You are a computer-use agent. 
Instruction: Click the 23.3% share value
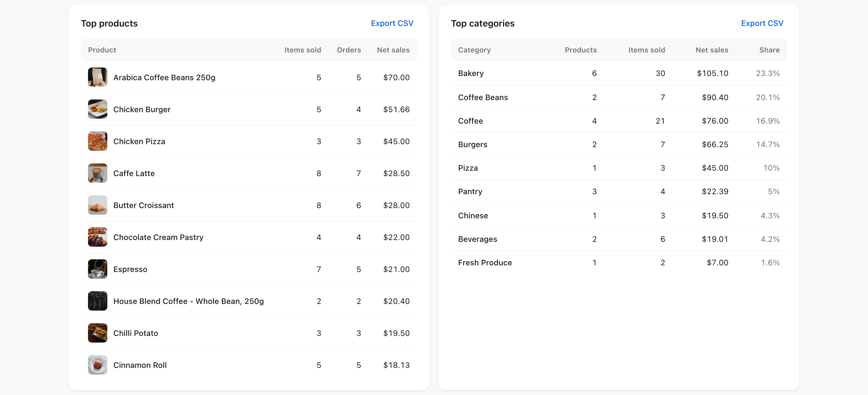(x=768, y=73)
